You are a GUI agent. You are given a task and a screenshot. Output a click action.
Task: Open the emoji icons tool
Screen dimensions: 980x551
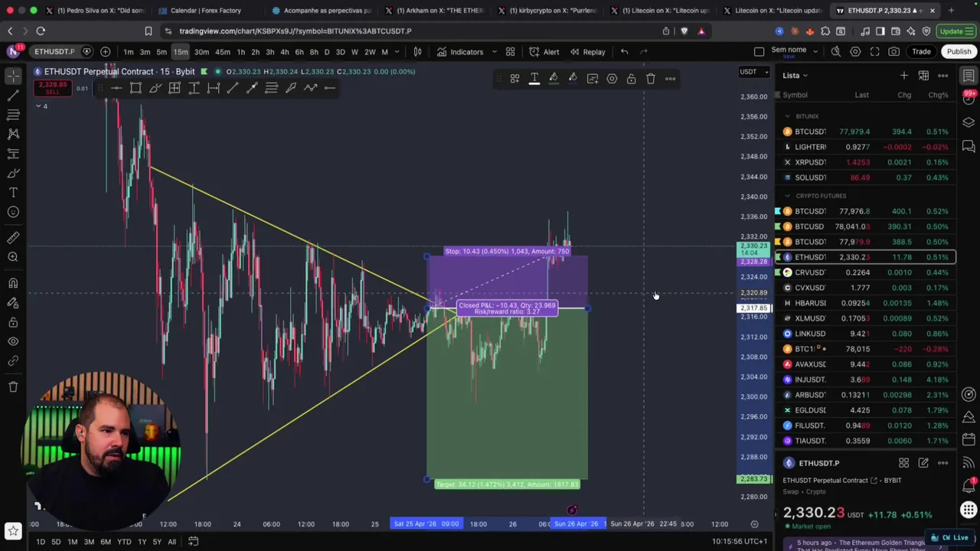point(13,212)
